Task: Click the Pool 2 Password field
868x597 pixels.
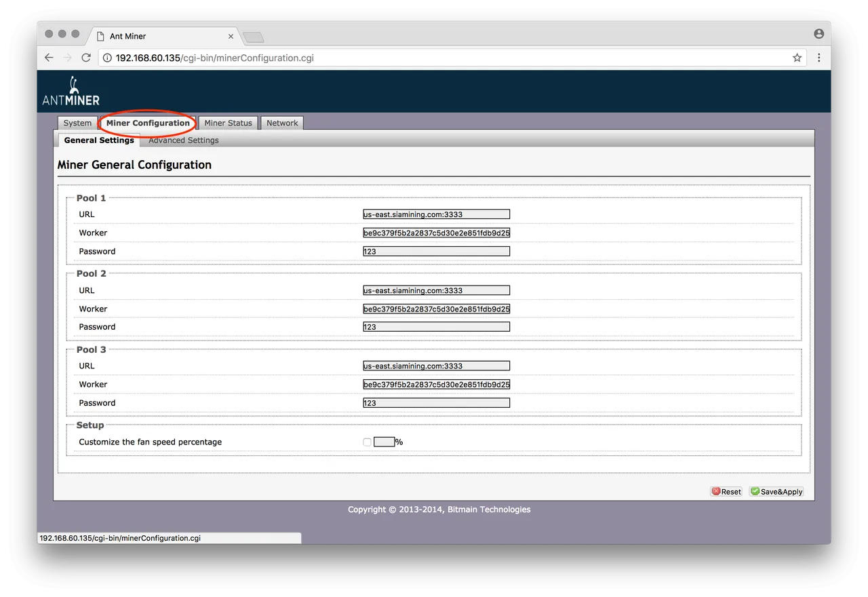Action: (436, 326)
